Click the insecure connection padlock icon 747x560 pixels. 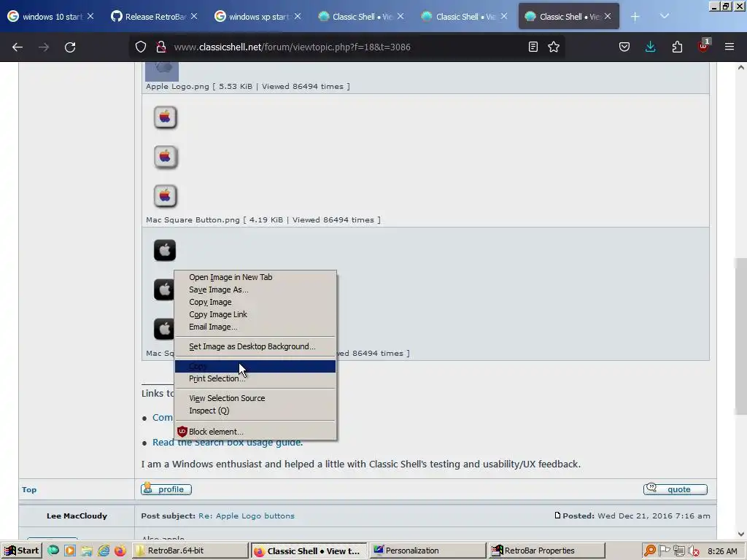coord(161,47)
